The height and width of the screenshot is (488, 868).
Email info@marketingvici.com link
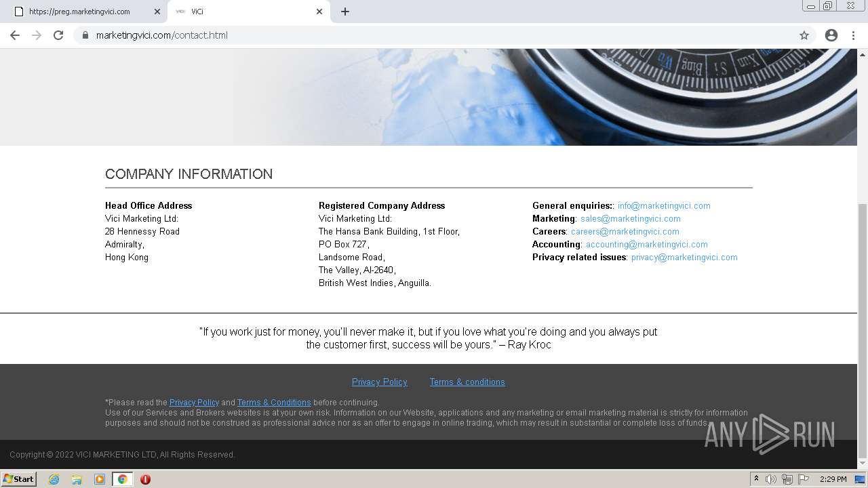[x=664, y=205]
